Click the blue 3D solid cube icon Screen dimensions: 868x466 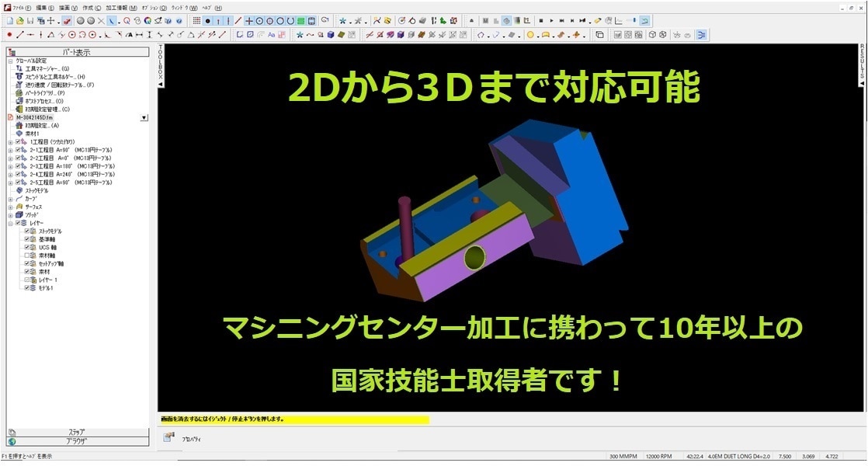point(330,34)
